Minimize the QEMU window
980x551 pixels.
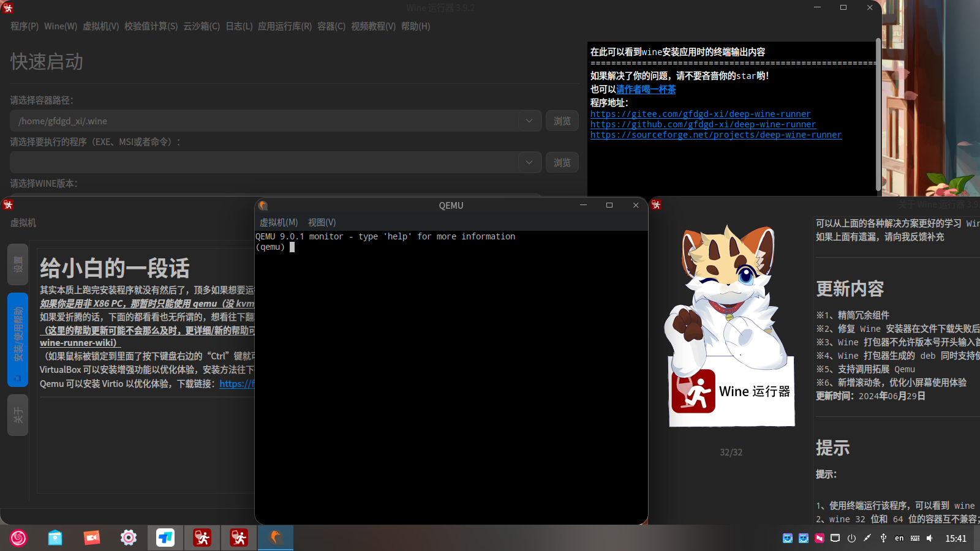[x=583, y=206]
